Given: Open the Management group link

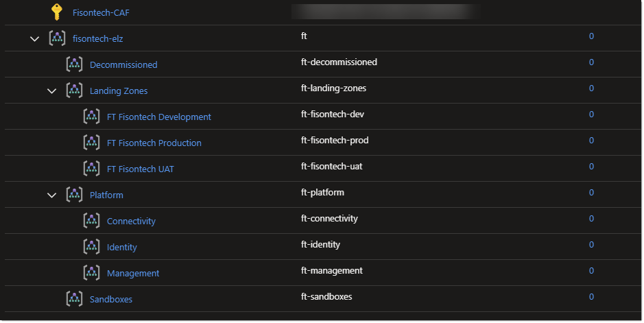Looking at the screenshot, I should click(x=133, y=274).
